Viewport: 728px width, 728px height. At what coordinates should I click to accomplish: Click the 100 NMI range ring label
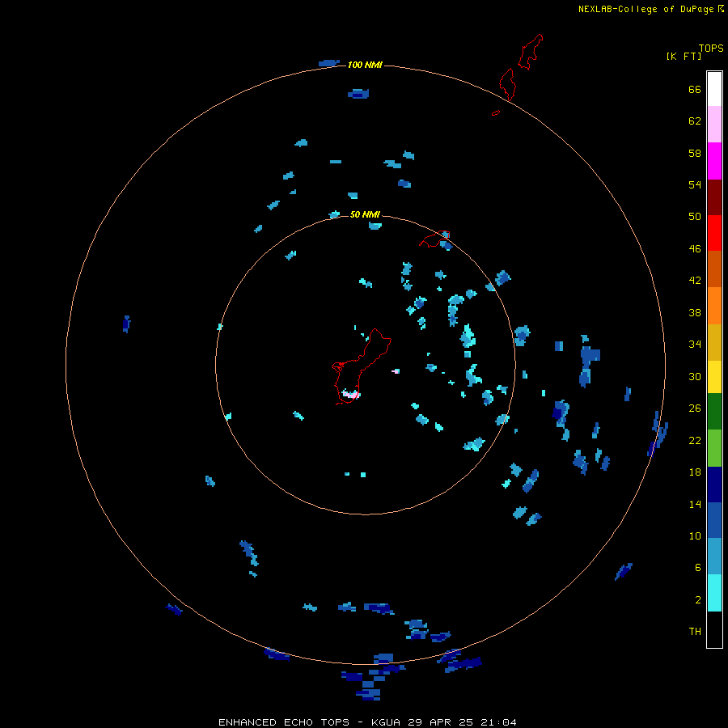365,65
